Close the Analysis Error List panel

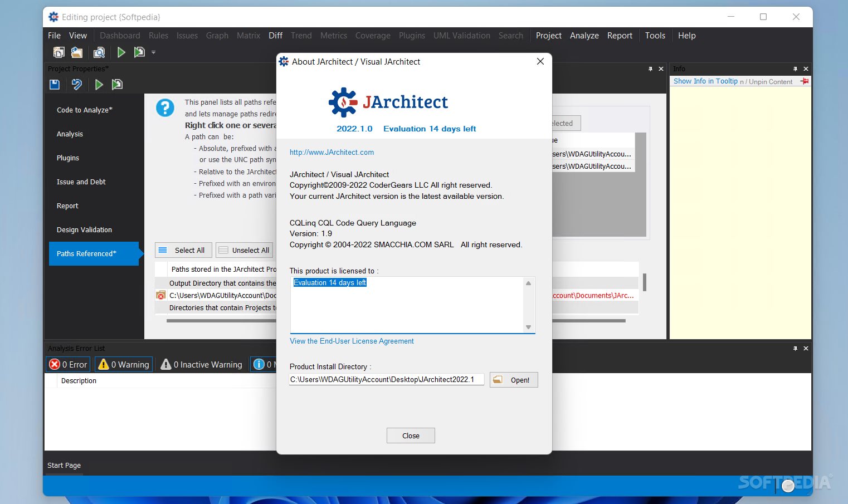tap(806, 349)
